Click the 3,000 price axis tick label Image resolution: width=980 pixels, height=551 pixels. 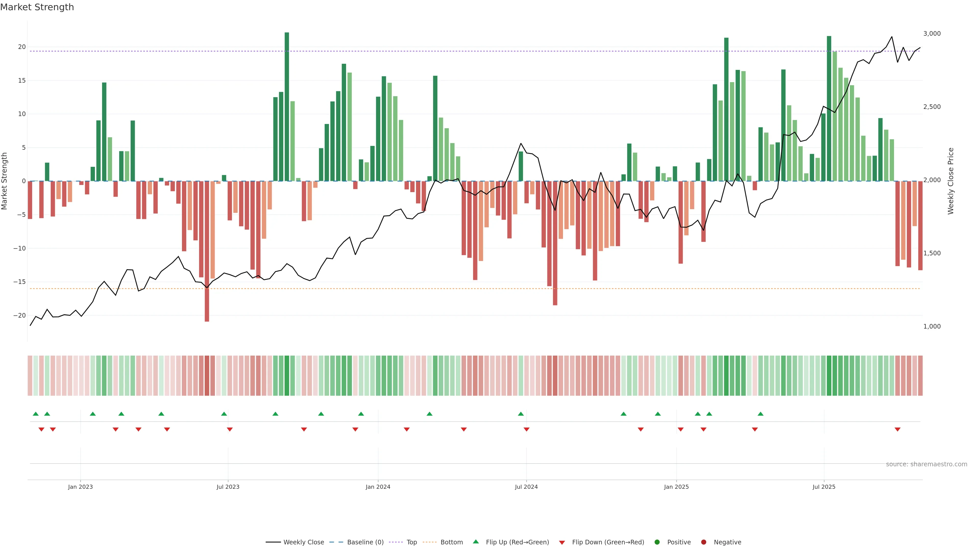[x=932, y=33]
